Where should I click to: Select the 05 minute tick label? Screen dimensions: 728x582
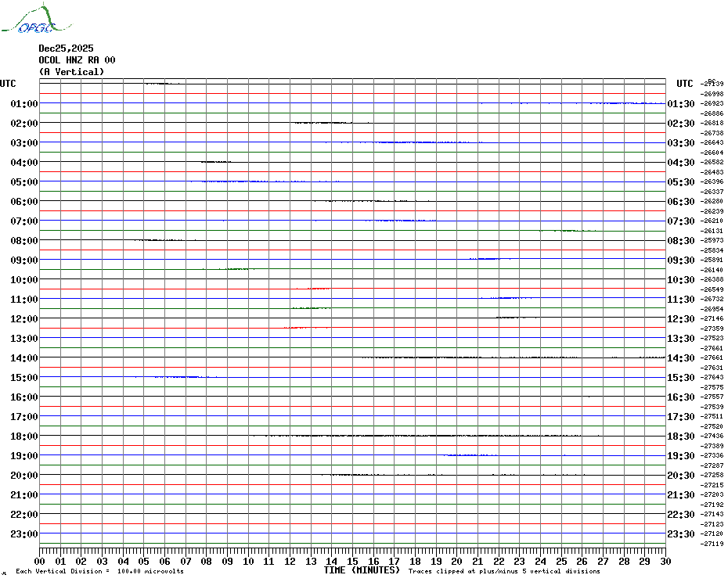point(144,562)
